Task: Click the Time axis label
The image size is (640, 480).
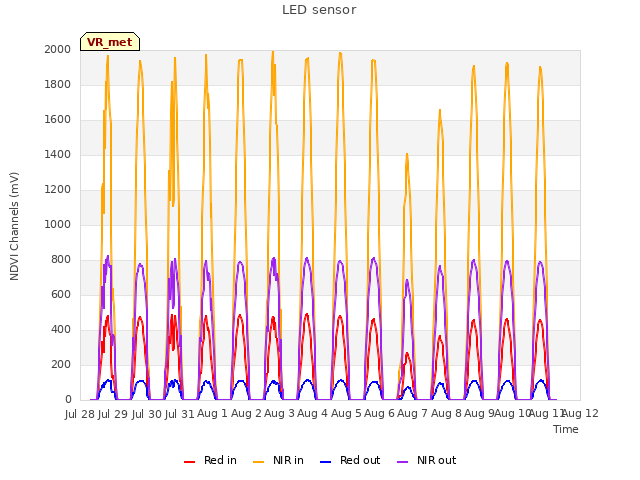Action: [566, 429]
